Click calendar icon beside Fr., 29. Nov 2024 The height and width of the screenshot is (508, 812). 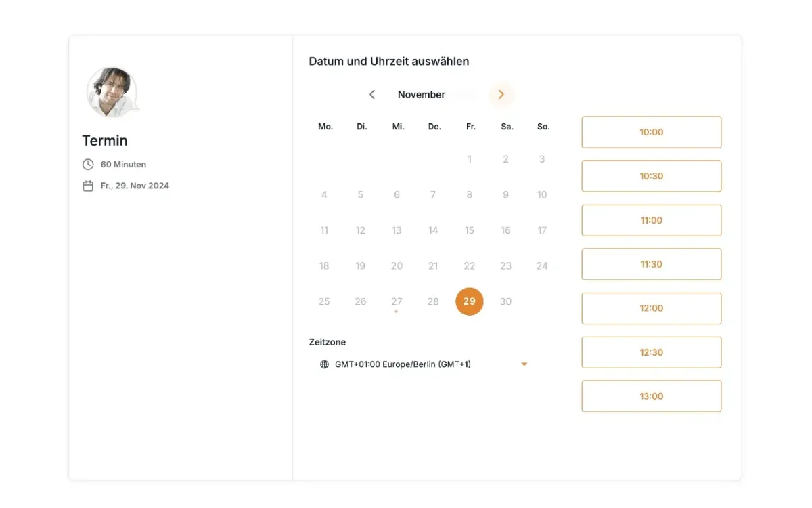tap(88, 186)
